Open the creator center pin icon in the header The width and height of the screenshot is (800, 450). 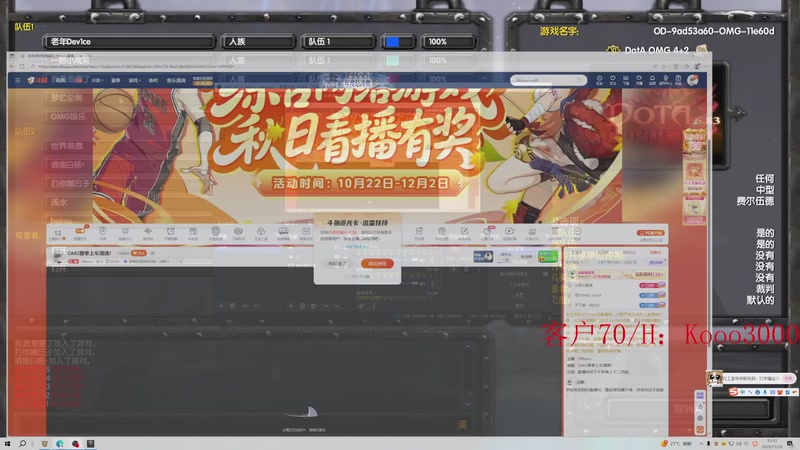[x=665, y=80]
